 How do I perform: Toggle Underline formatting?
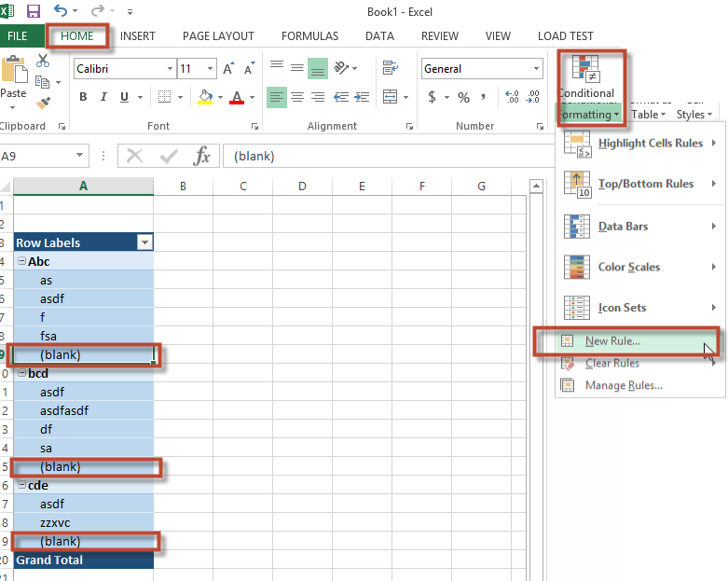coord(124,97)
